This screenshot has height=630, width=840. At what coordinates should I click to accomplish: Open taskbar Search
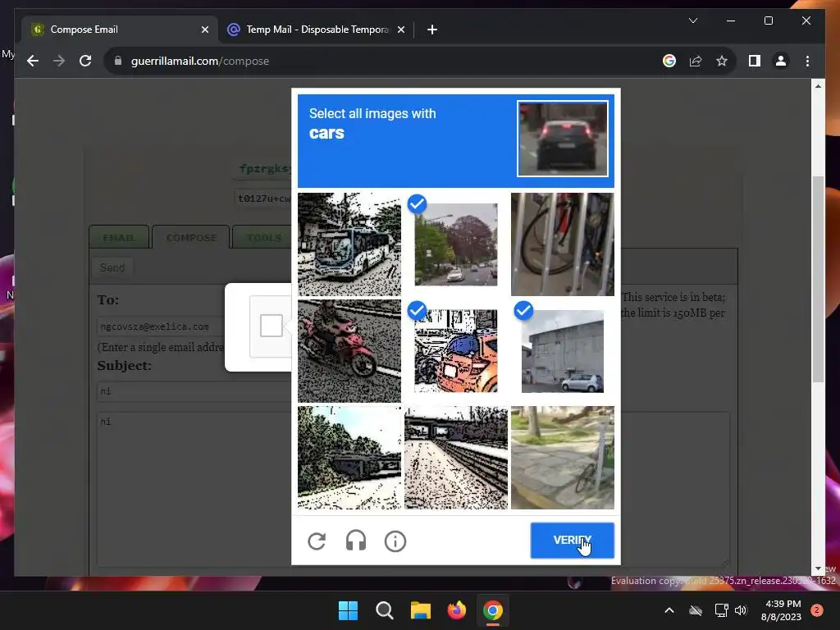click(x=384, y=610)
